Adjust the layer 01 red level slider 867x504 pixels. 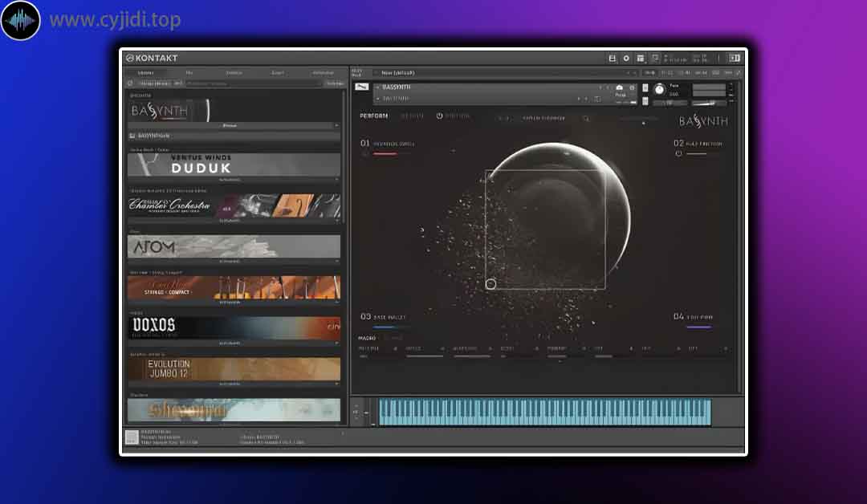click(x=392, y=153)
